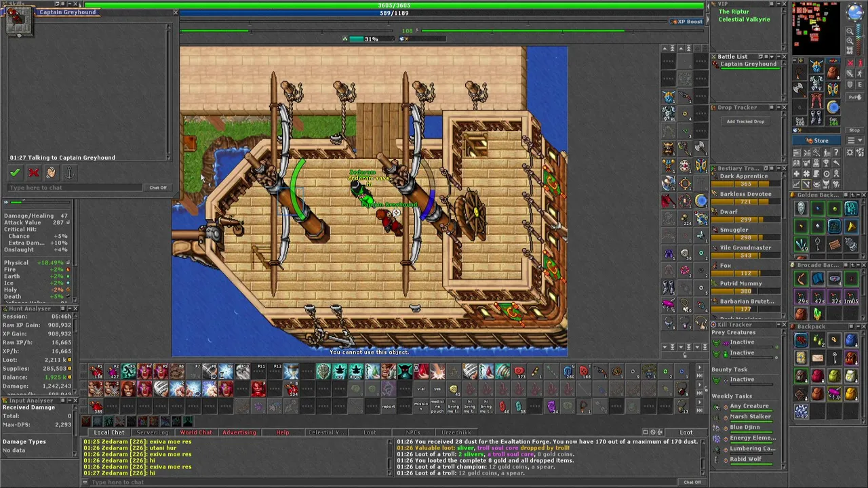This screenshot has height=488, width=868.
Task: Switch to the Local Chat tab
Action: coord(109,432)
